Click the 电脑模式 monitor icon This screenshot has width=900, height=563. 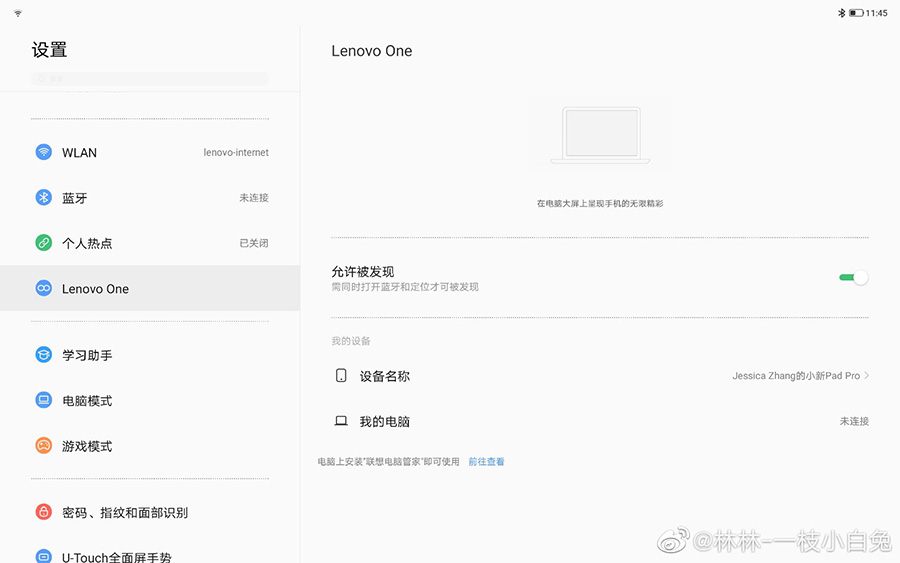coord(44,400)
